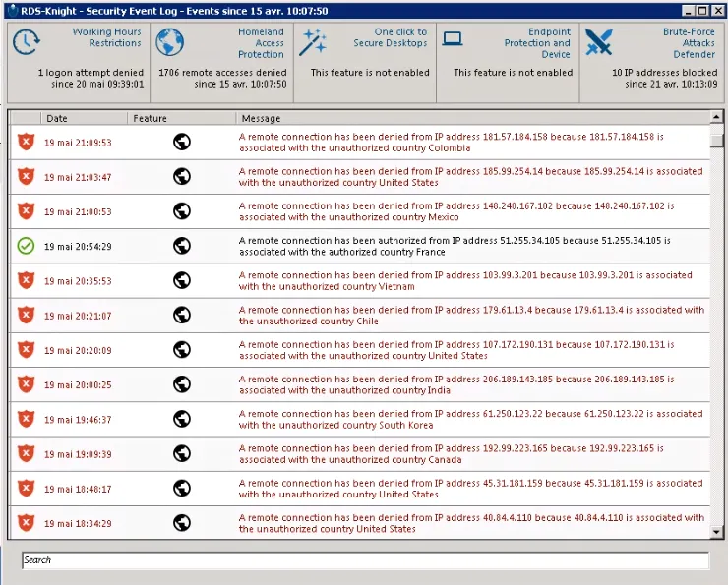Select the message denying IP 179.61.13.4 Chile
The image size is (728, 585).
pyautogui.click(x=471, y=316)
